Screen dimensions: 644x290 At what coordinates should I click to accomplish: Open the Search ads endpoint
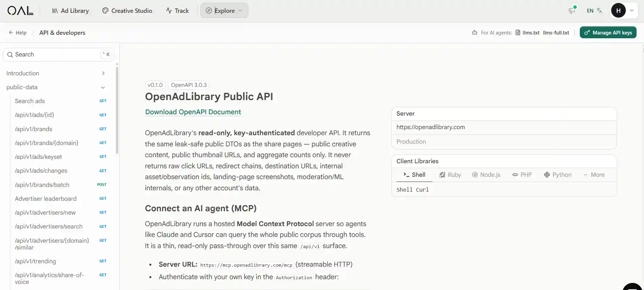click(x=60, y=101)
